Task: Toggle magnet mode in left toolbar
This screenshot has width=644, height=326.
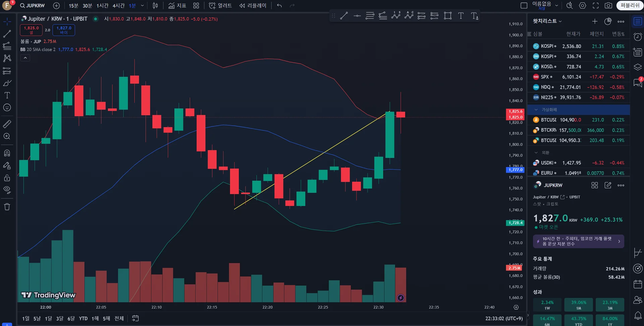Action: (x=7, y=153)
